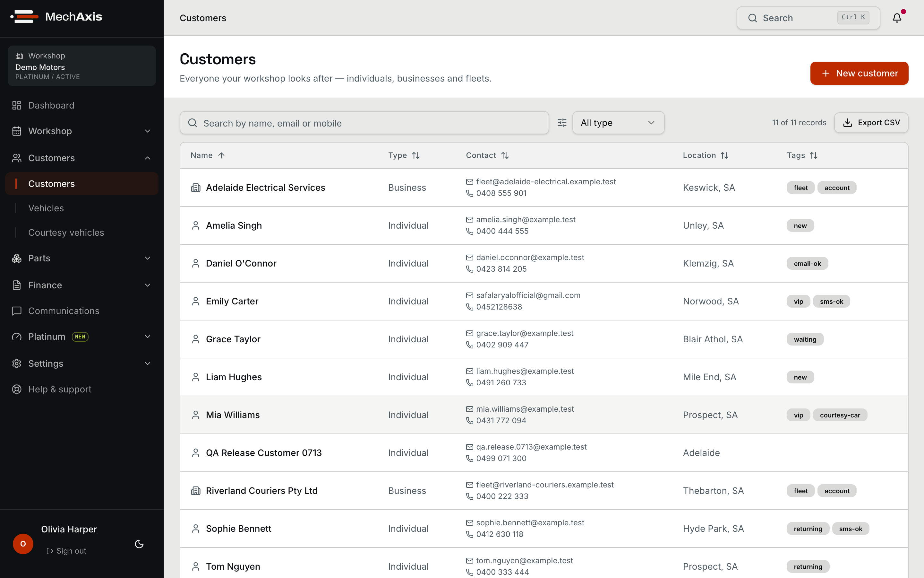Select Customers submenu item

tap(82, 184)
